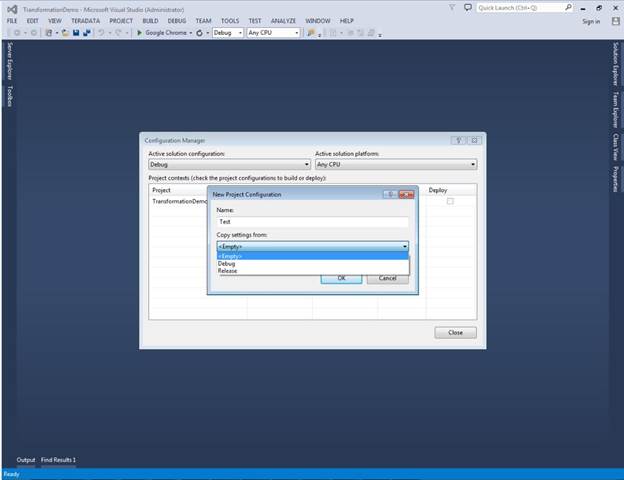This screenshot has width=624, height=480.
Task: Click the Project column header
Action: coord(161,190)
